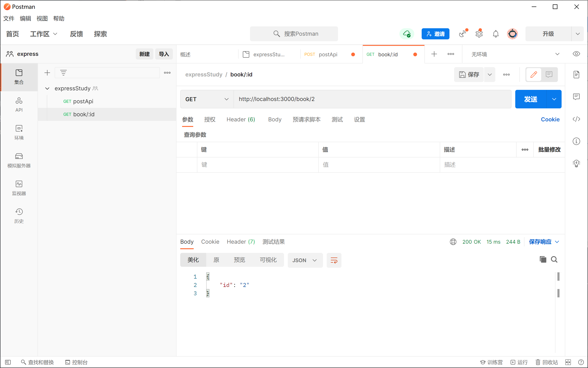Click the user avatar icon
Image resolution: width=588 pixels, height=368 pixels.
click(x=512, y=34)
